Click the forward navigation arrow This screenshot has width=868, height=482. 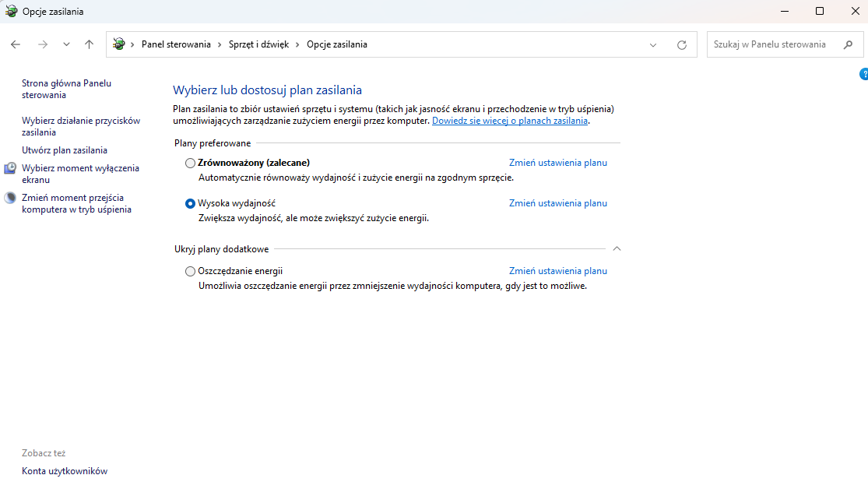(43, 44)
